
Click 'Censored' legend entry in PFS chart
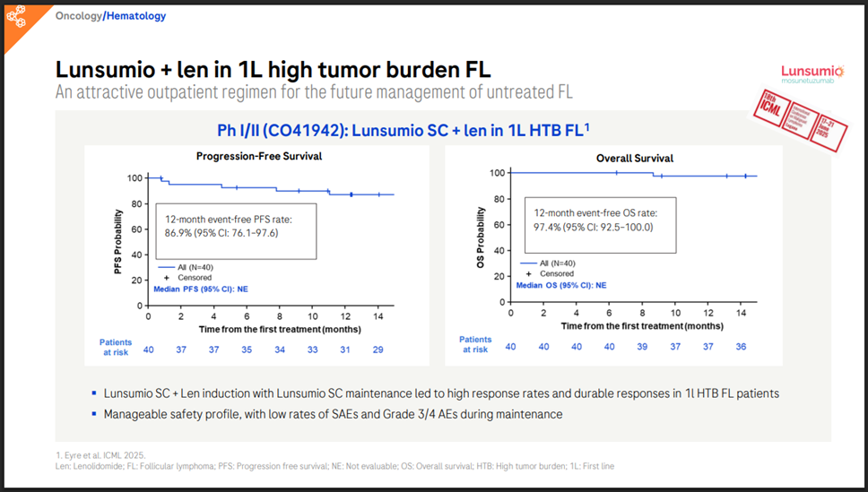coord(188,278)
